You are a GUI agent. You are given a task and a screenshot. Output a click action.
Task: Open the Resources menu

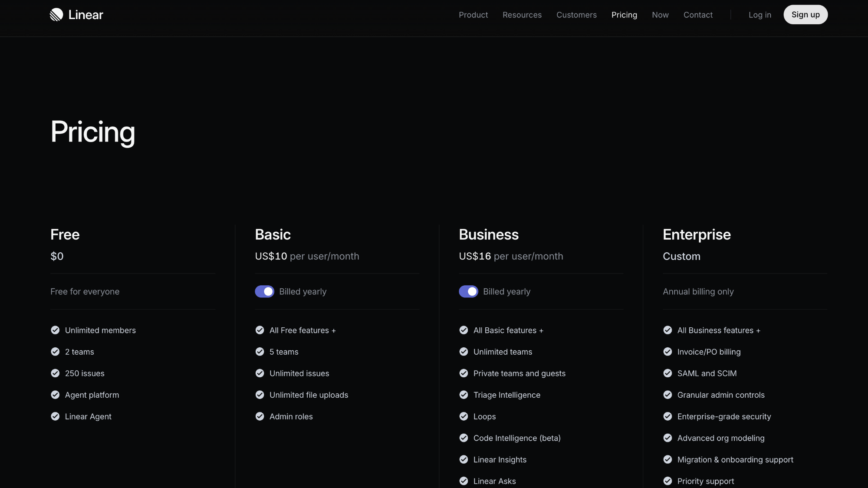coord(522,15)
